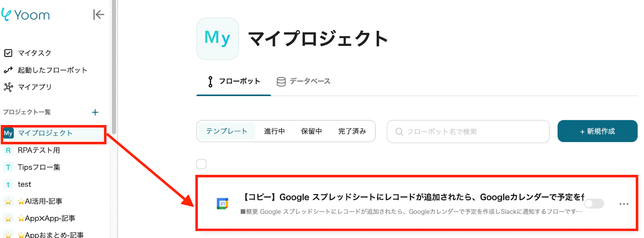Click the large My project avatar

point(217,39)
